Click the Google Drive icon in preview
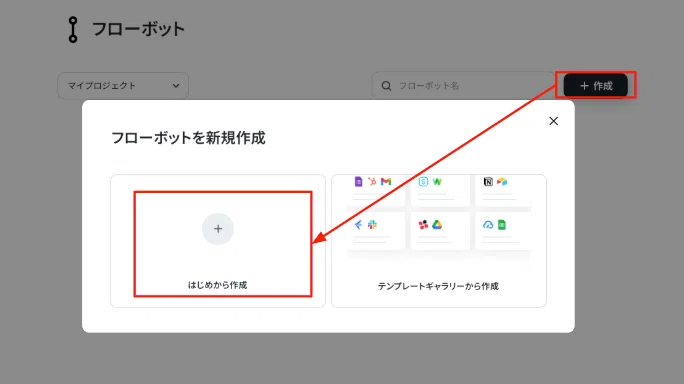This screenshot has width=684, height=384. [437, 225]
